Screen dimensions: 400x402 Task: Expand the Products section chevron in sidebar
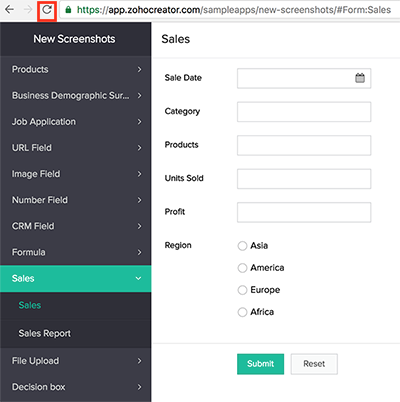[x=139, y=69]
